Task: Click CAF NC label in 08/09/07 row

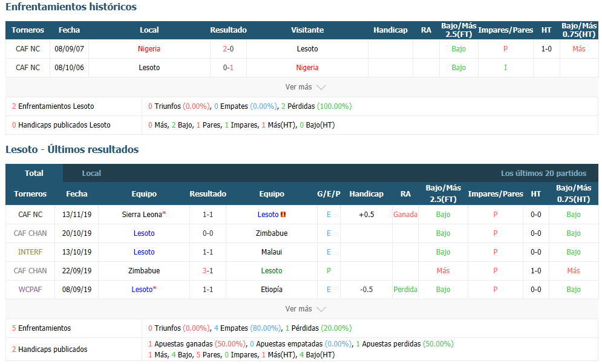Action: tap(28, 49)
